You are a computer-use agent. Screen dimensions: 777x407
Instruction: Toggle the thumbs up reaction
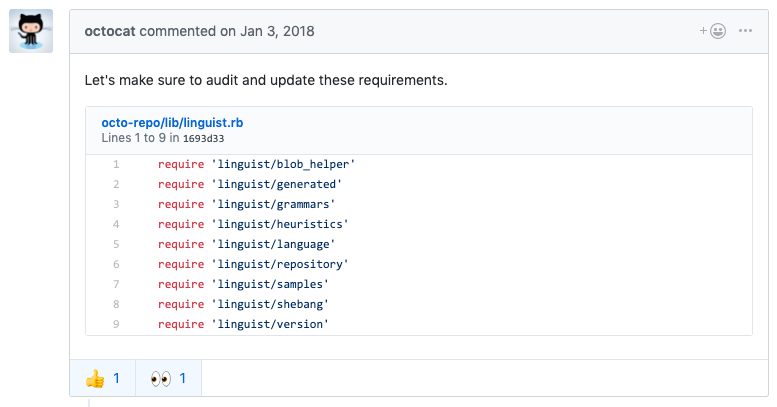point(102,379)
